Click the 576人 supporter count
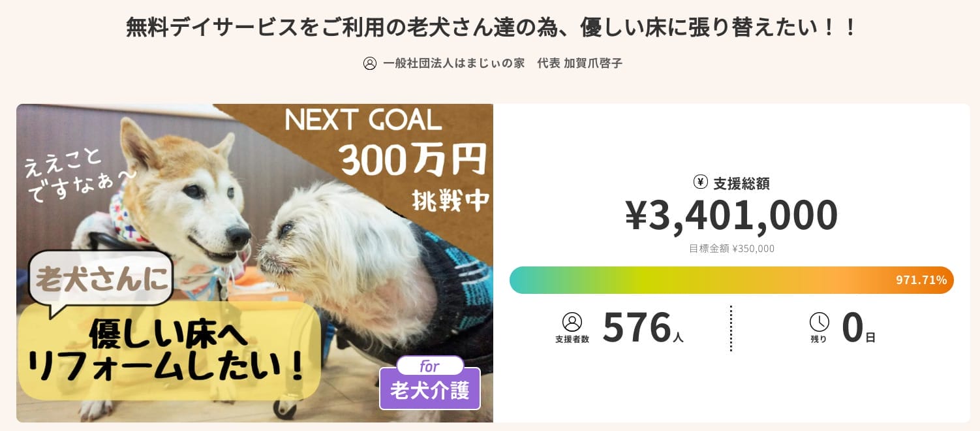The image size is (980, 431). click(x=642, y=328)
